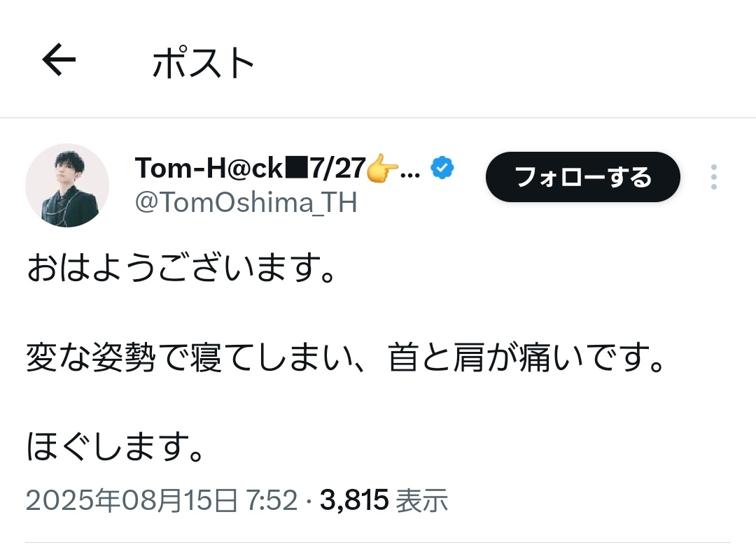
Task: Click the 3,815 view count number
Action: 354,500
